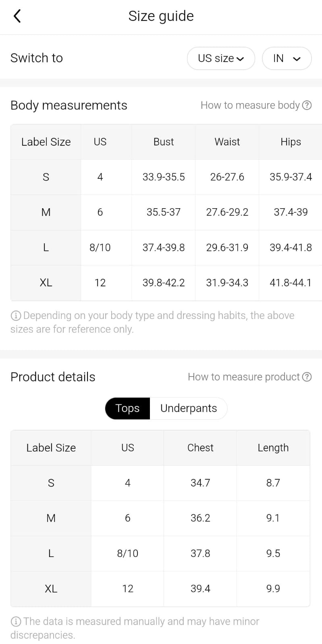Click the Bust column header

pyautogui.click(x=164, y=142)
